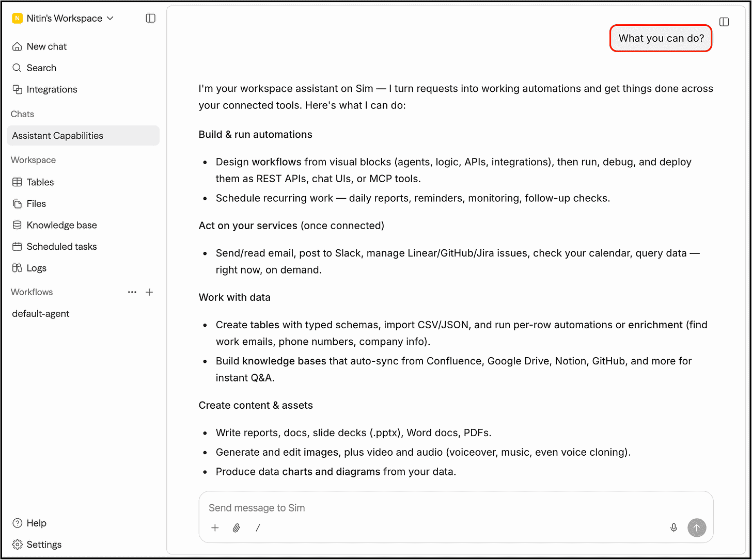Click the Work with data heading
Image resolution: width=752 pixels, height=560 pixels.
234,297
